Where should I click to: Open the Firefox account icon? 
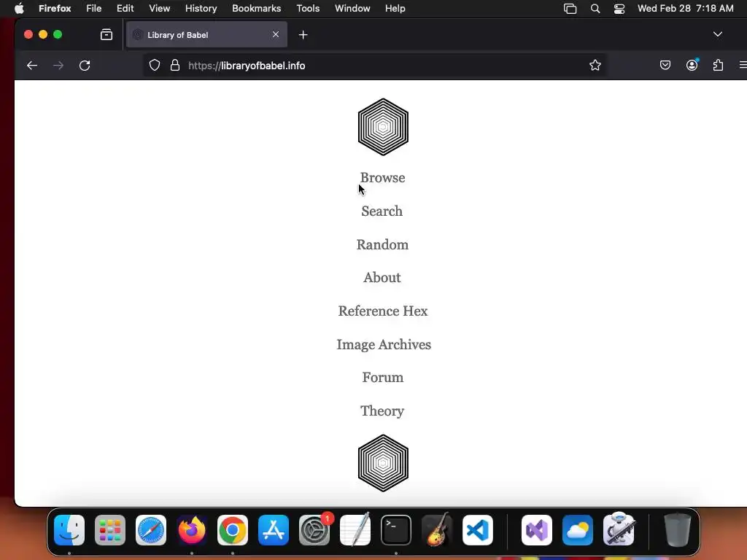(x=692, y=65)
